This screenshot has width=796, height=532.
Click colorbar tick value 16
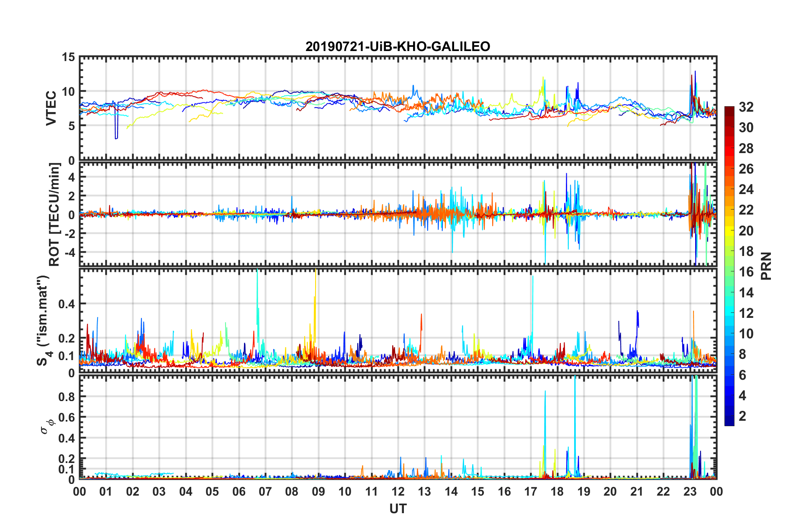[x=746, y=272]
